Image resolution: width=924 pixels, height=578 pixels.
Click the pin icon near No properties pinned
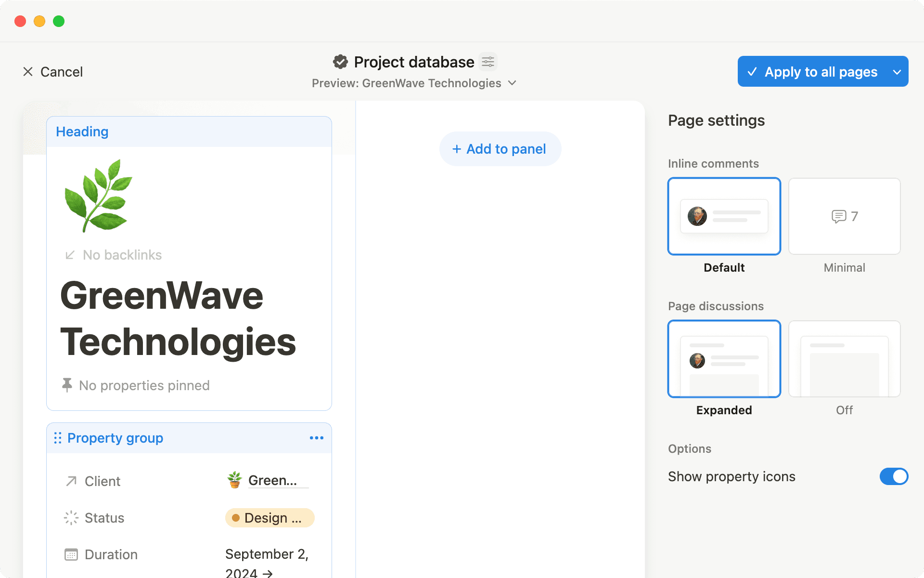[x=67, y=385]
